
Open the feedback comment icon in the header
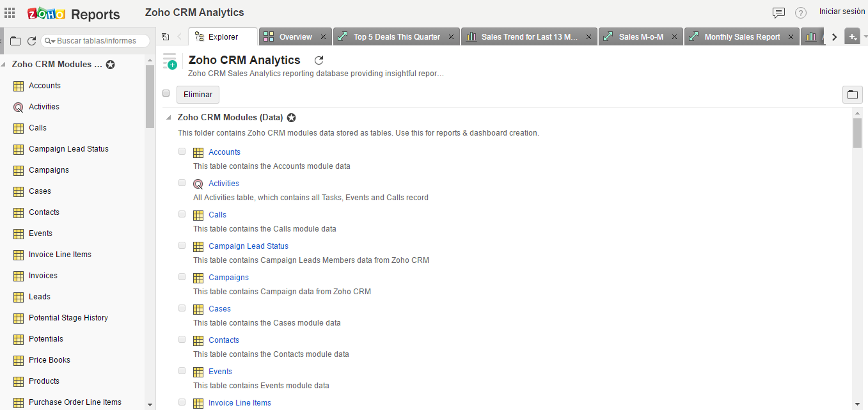pos(778,12)
